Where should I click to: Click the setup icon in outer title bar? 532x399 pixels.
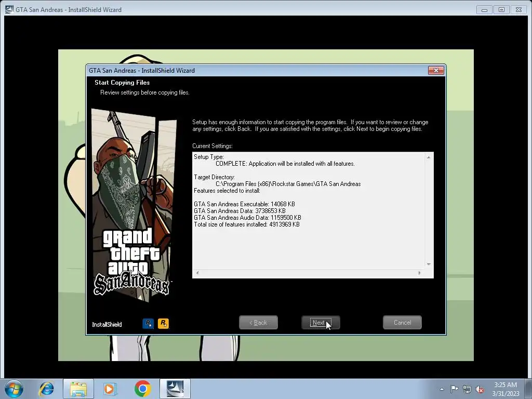click(9, 9)
